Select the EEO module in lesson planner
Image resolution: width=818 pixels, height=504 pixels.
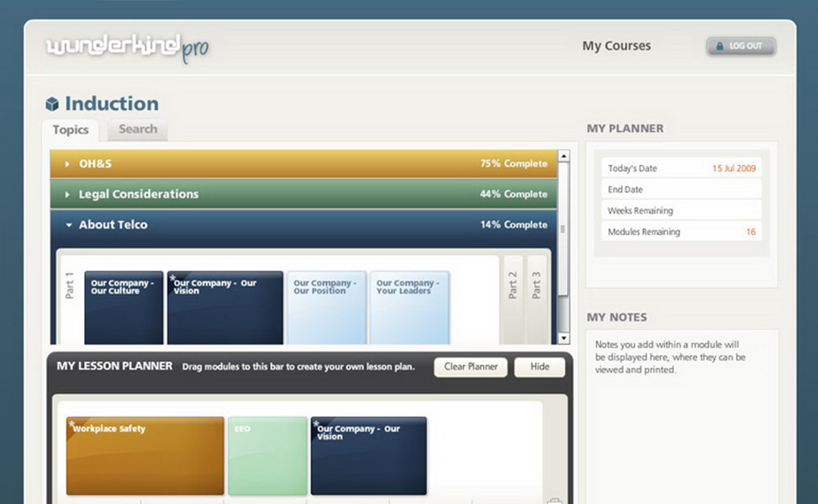[x=267, y=455]
